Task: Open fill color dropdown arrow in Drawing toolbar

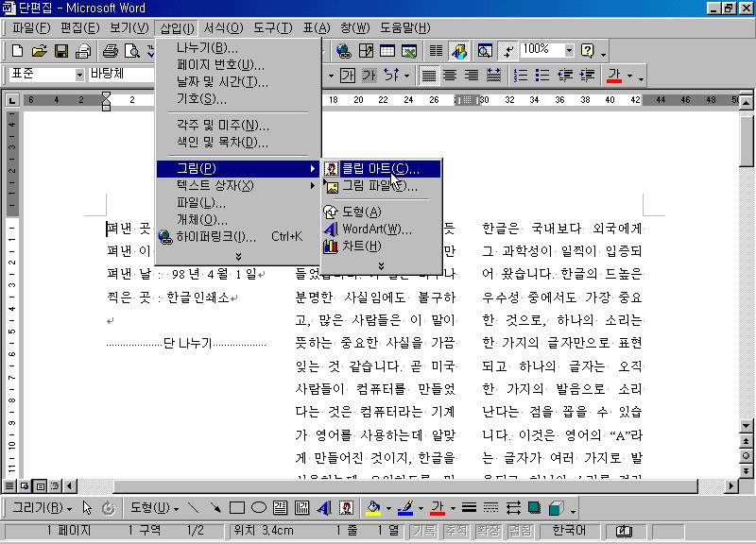Action: point(388,508)
